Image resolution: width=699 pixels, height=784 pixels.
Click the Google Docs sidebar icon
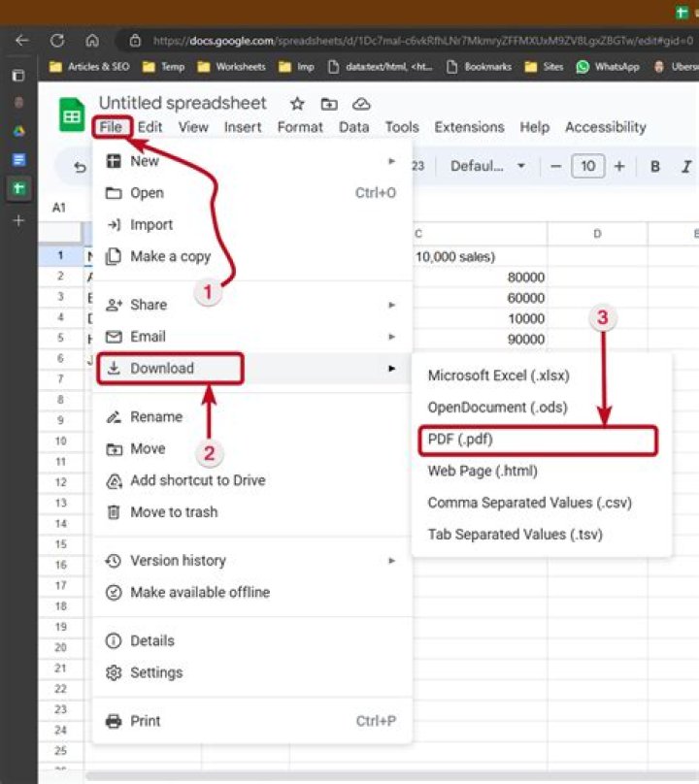pyautogui.click(x=19, y=160)
